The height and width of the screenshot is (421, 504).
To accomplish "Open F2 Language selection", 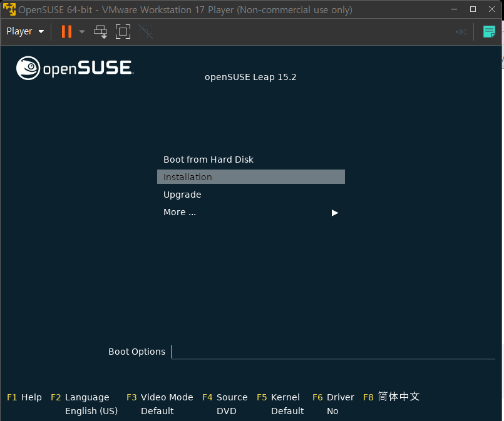I will click(x=80, y=397).
